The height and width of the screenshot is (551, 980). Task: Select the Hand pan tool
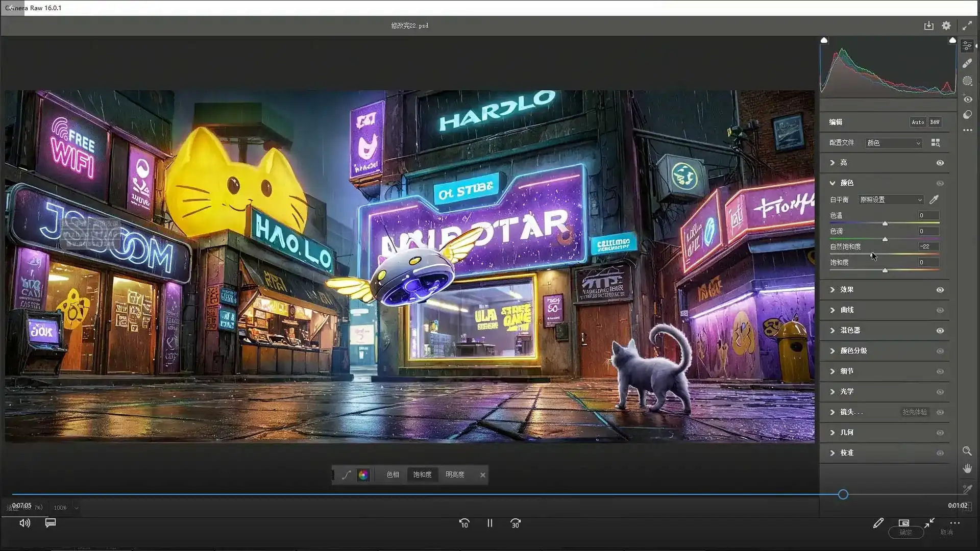967,469
